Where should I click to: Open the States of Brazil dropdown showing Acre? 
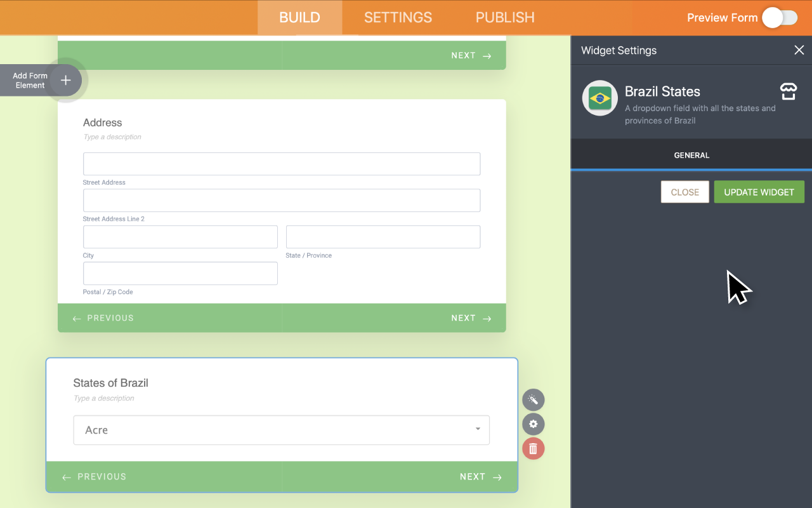tap(281, 430)
